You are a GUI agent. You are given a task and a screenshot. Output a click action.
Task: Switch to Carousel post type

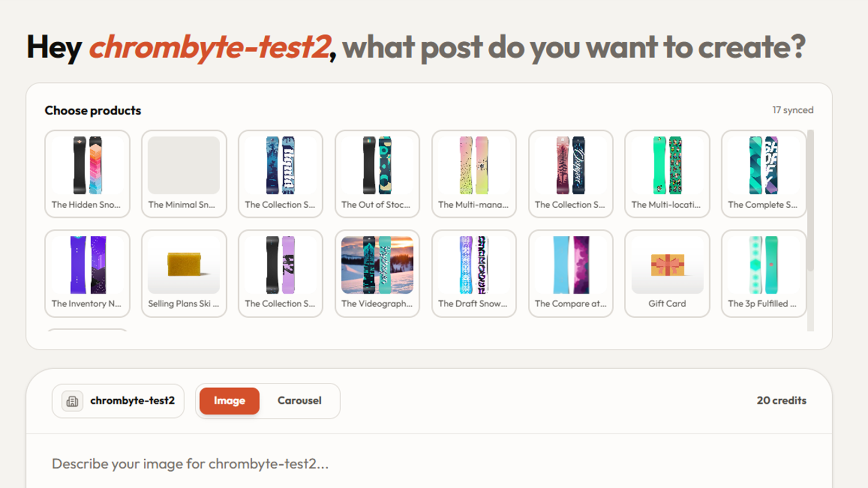click(299, 401)
